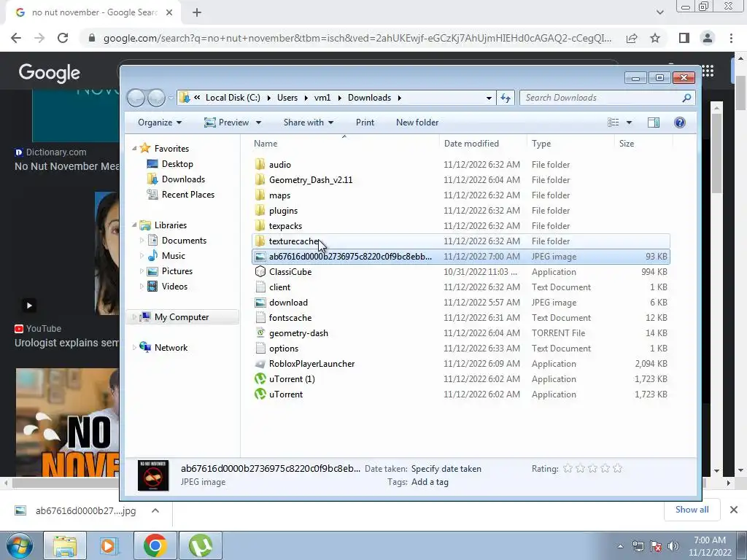
Task: Select the client text document
Action: pyautogui.click(x=279, y=287)
